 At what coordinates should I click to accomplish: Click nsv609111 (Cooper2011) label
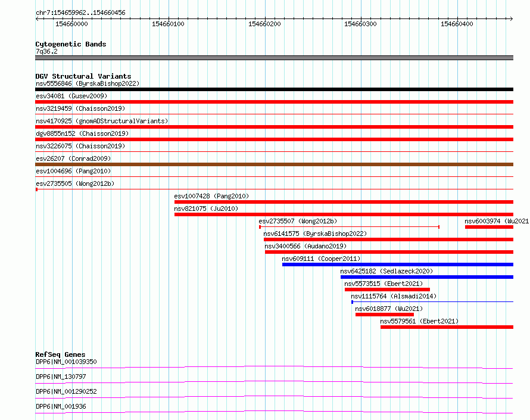coord(321,259)
